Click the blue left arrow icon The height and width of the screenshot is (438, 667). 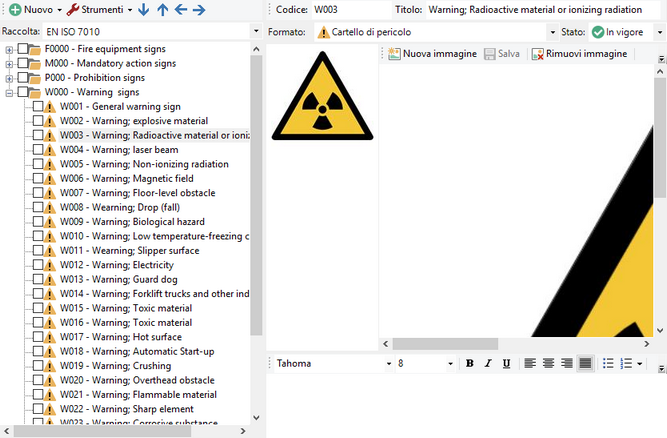(180, 10)
